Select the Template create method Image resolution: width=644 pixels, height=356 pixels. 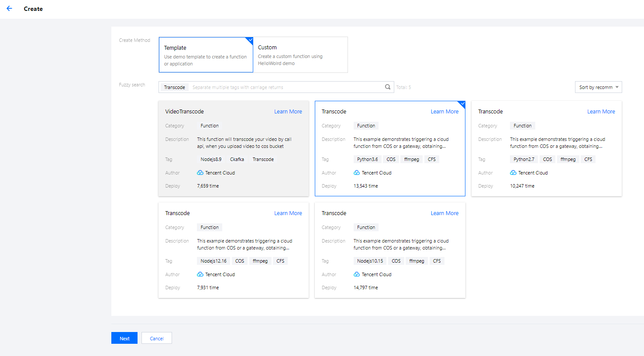click(206, 55)
